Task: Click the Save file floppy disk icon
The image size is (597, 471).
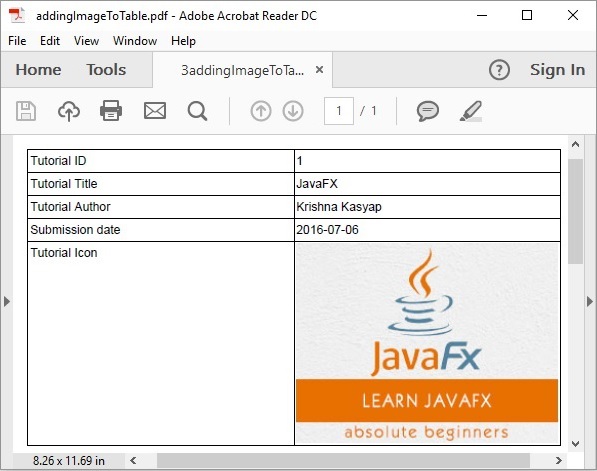Action: click(x=26, y=111)
